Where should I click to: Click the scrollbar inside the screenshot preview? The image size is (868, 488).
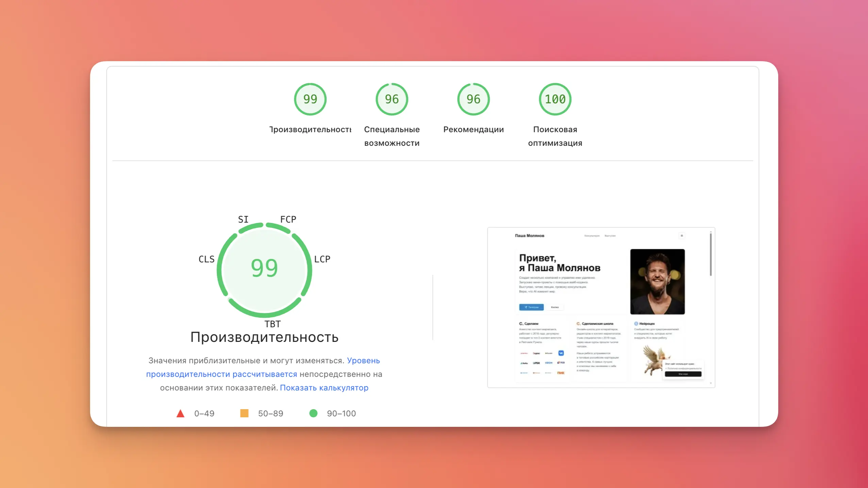pos(711,254)
